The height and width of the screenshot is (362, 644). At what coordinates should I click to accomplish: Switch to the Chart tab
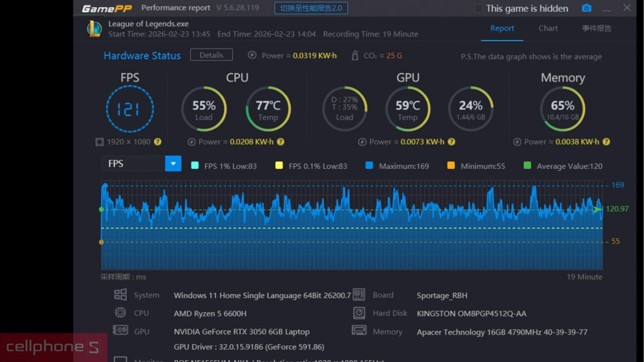(x=548, y=28)
